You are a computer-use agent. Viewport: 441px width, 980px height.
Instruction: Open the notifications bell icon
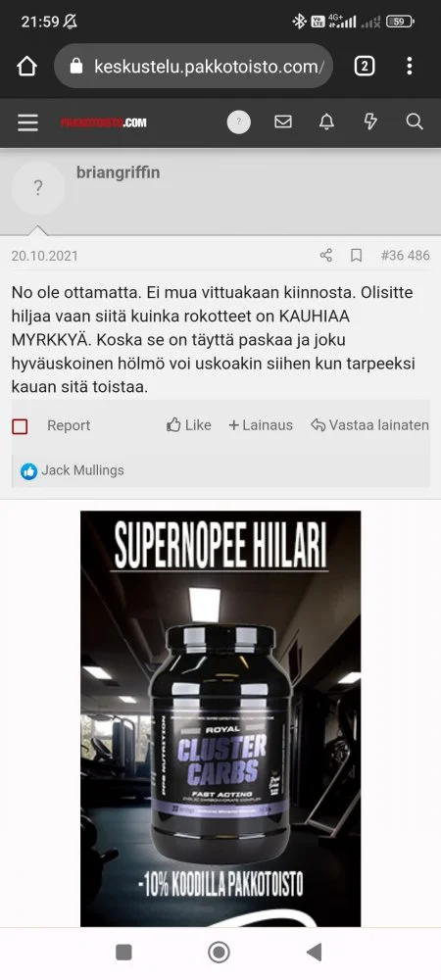[x=326, y=122]
